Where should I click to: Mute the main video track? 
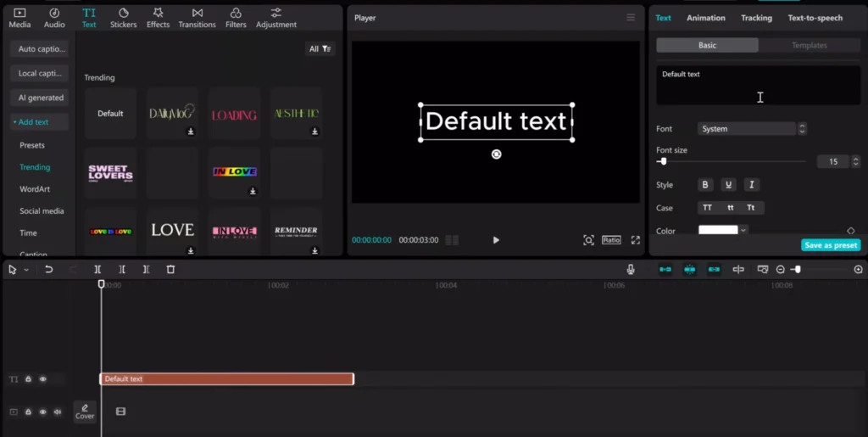pos(58,412)
